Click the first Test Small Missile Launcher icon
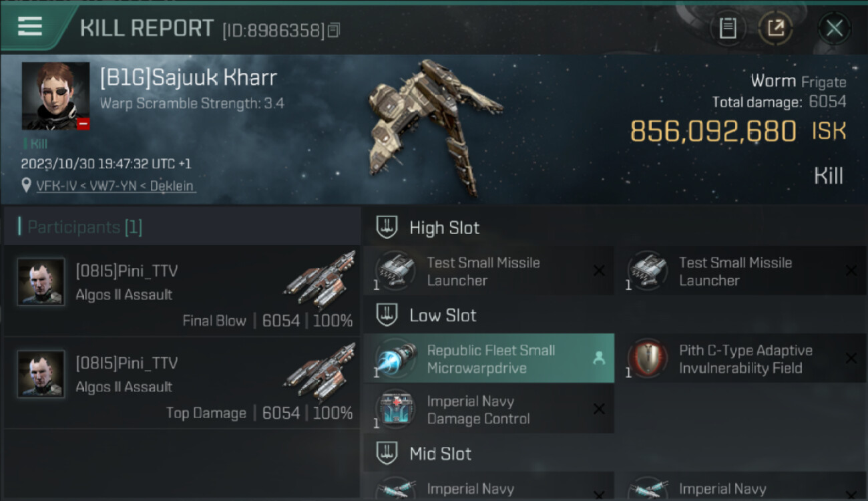The height and width of the screenshot is (501, 868). click(395, 271)
